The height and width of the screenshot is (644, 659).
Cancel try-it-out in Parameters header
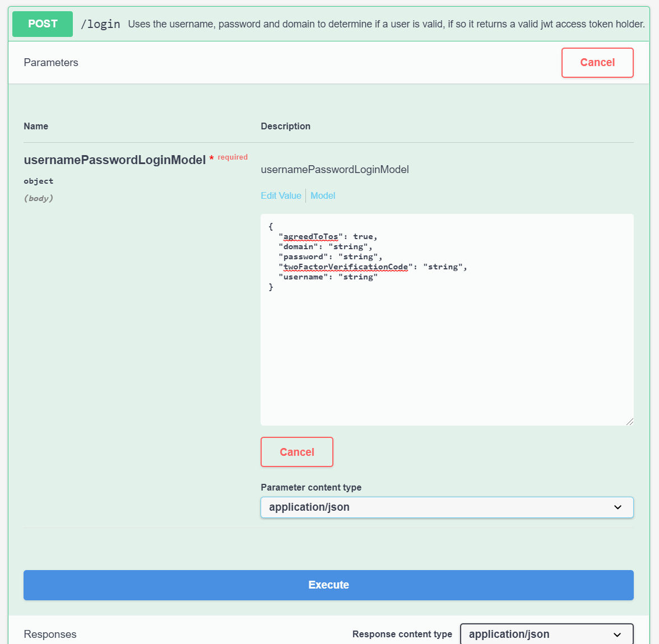[x=597, y=63]
